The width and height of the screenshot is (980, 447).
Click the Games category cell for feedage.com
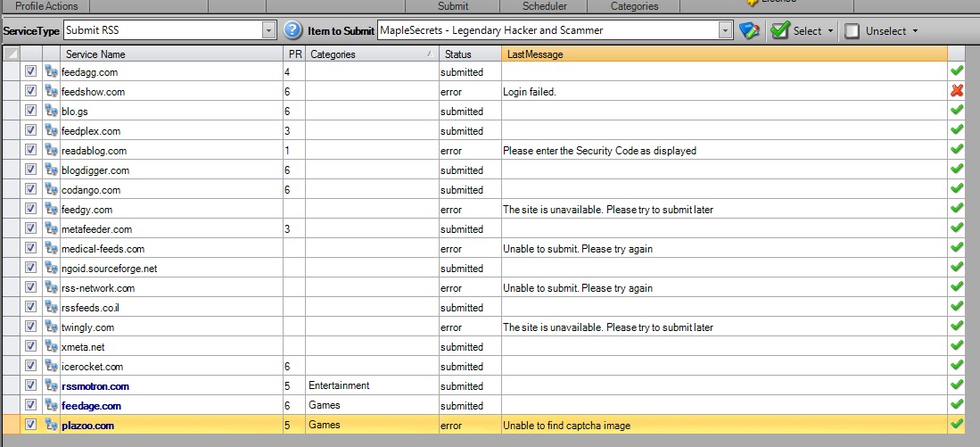click(372, 405)
